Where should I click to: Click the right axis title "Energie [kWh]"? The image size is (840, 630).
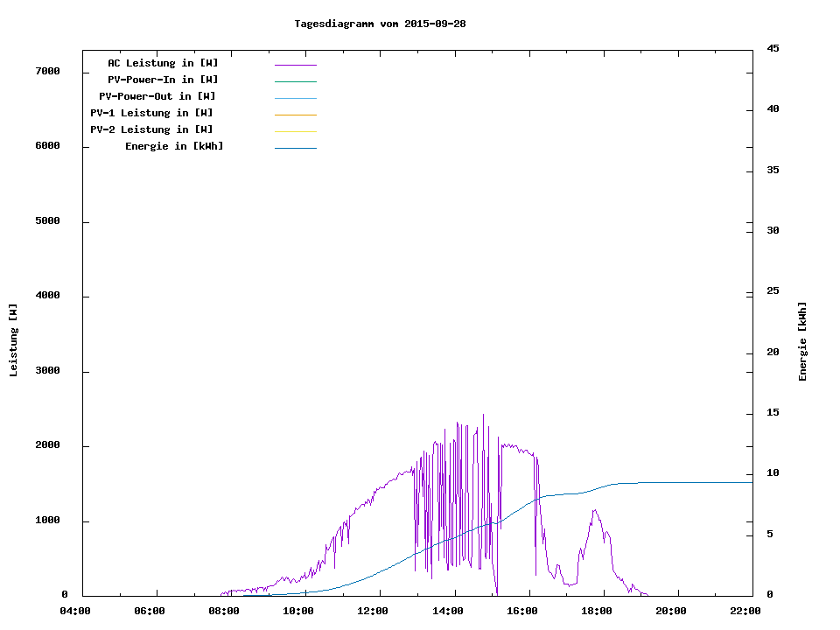tap(802, 341)
